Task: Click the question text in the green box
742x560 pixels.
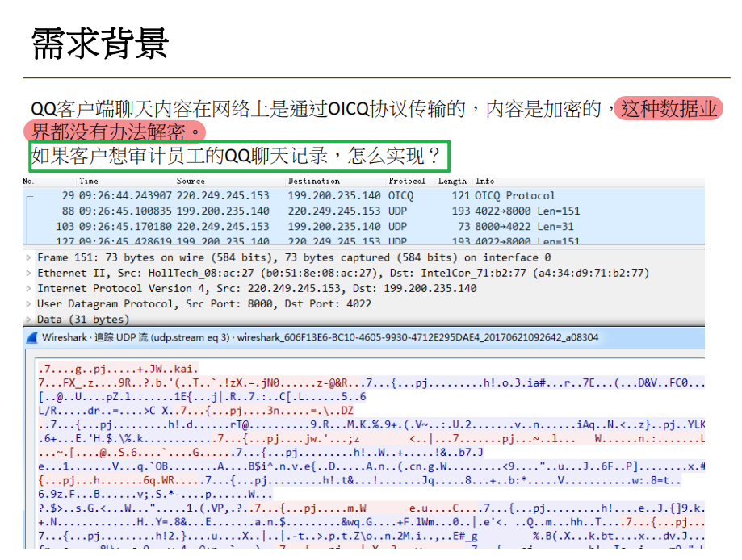Action: [236, 156]
